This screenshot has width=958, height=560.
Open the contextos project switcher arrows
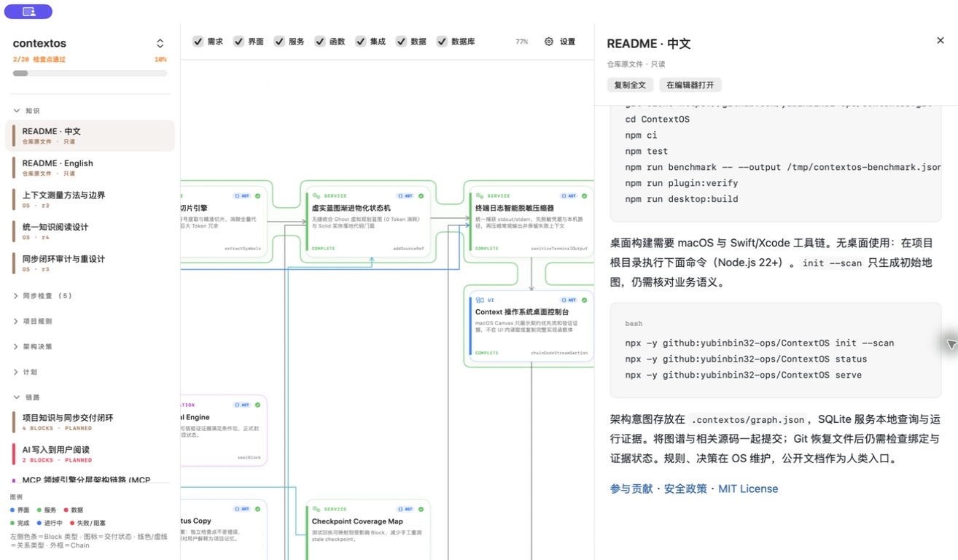(x=160, y=44)
